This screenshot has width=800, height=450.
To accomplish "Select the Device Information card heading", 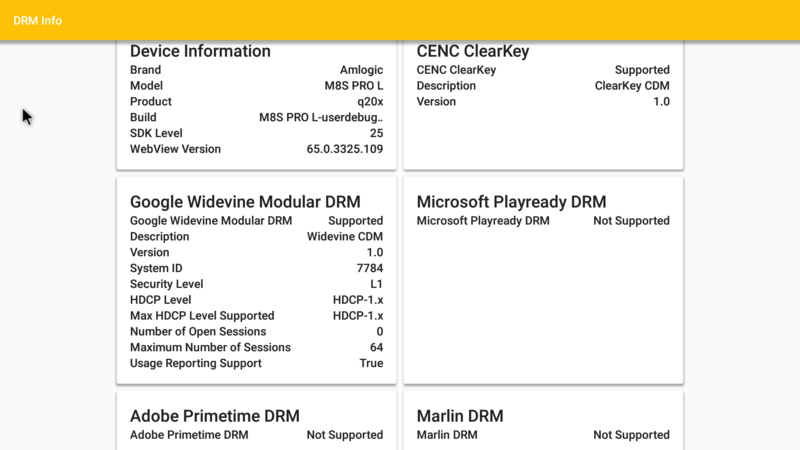I will tap(200, 51).
